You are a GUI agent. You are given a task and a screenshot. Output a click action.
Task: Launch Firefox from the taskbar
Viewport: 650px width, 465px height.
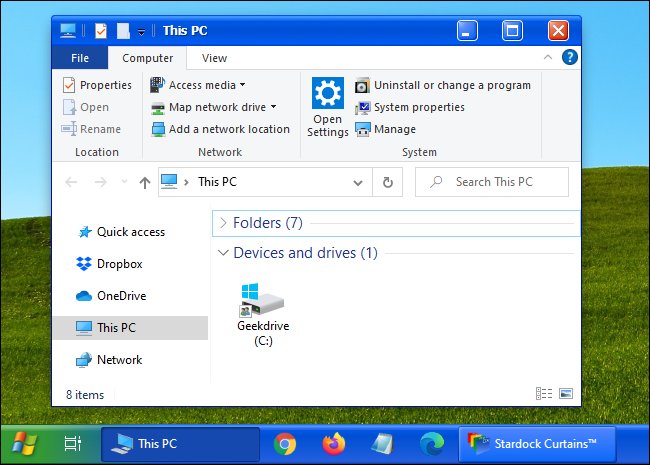(334, 444)
